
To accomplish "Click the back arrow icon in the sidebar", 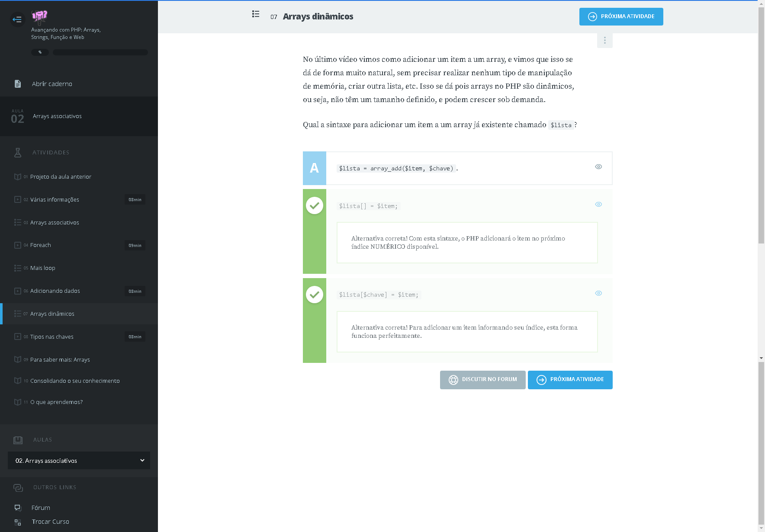I will coord(17,19).
